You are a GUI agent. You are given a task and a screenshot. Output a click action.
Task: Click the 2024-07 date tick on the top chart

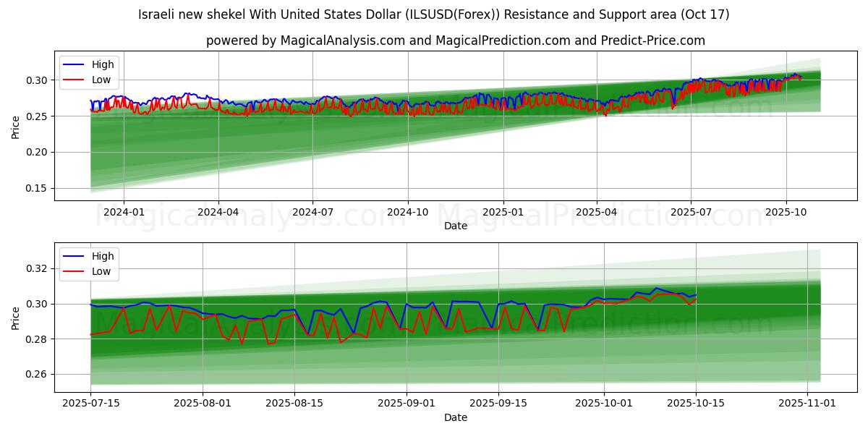coord(312,212)
